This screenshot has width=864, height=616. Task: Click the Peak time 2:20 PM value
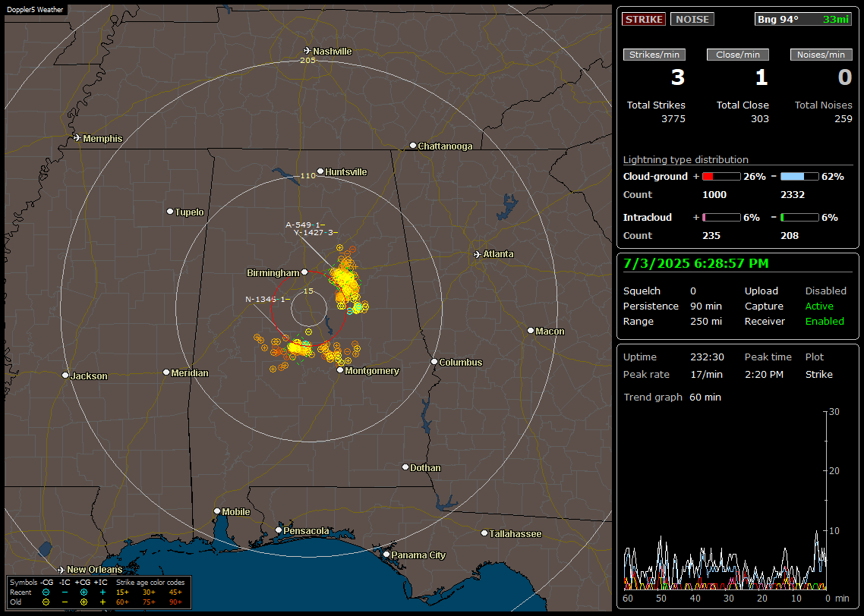[764, 374]
